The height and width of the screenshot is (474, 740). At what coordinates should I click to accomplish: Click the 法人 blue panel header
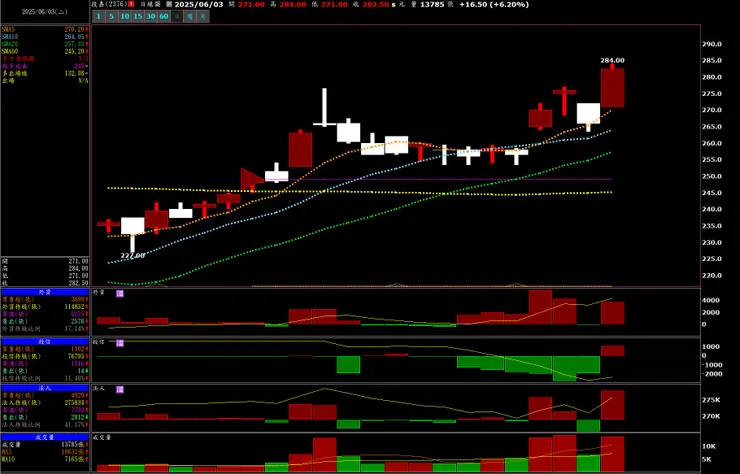[45, 388]
